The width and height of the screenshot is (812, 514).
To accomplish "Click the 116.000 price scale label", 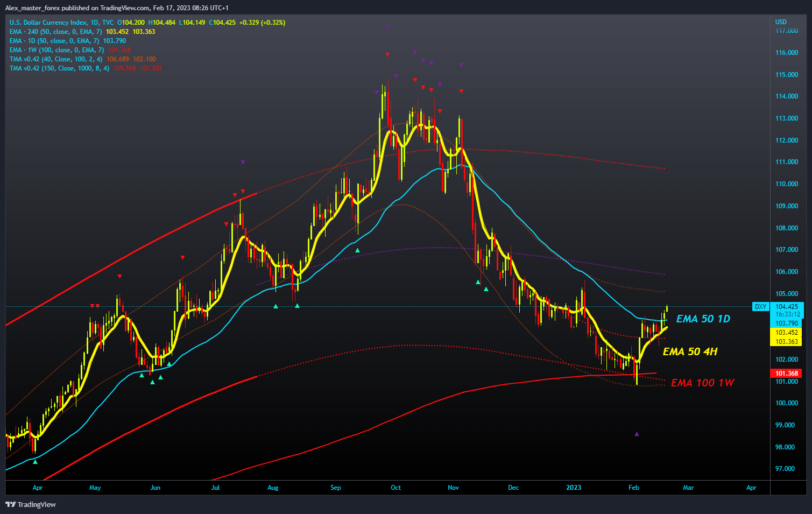I will tap(787, 53).
